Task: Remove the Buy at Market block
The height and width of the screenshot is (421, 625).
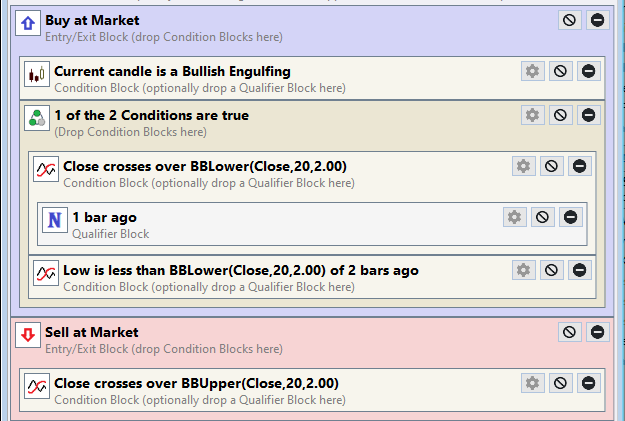Action: click(x=597, y=20)
